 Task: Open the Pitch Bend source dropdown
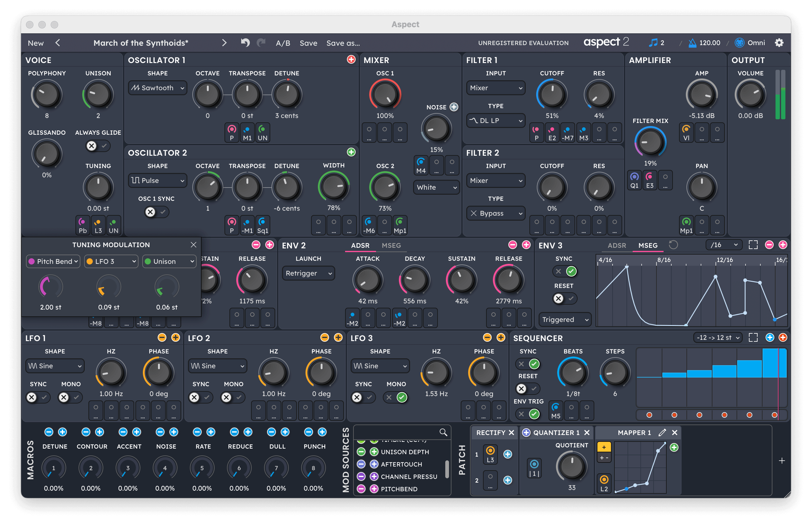(x=53, y=261)
